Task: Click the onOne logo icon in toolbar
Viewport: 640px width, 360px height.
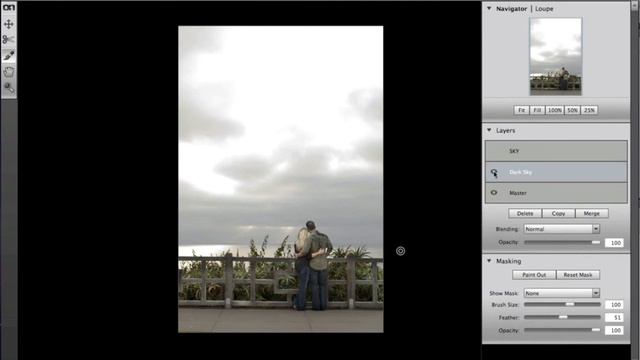Action: 9,7
